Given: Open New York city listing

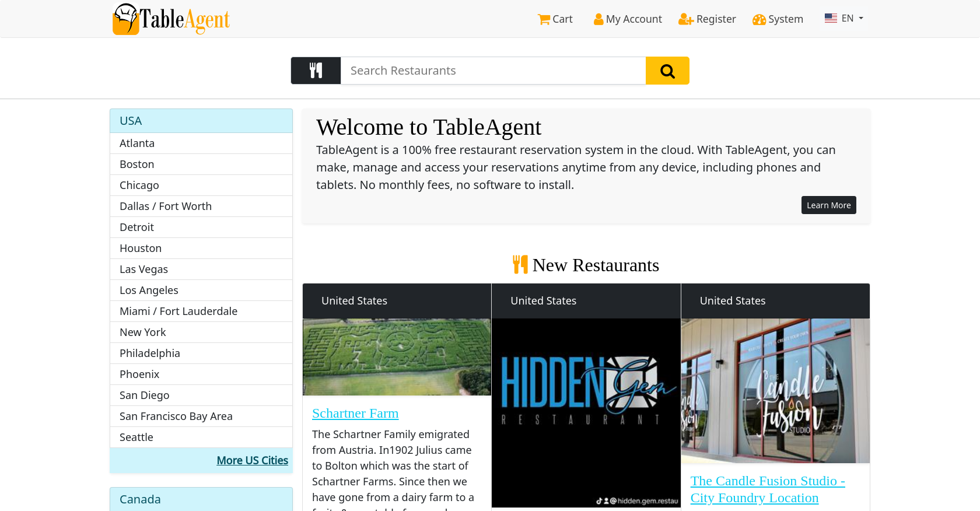Looking at the screenshot, I should [x=201, y=332].
